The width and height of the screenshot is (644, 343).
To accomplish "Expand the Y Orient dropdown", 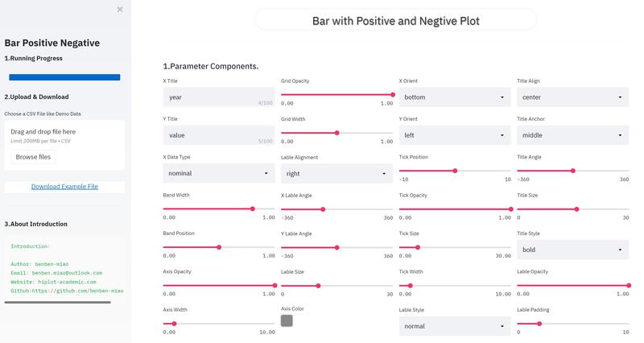I will (x=455, y=135).
